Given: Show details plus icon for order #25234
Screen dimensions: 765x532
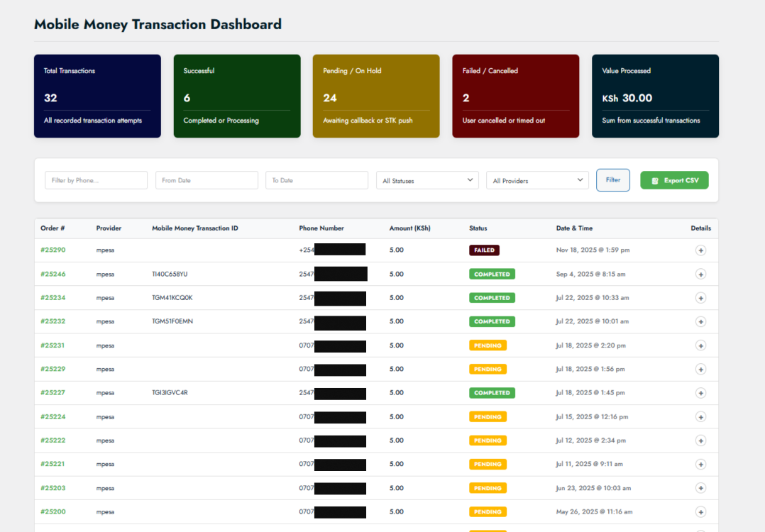Looking at the screenshot, I should pyautogui.click(x=700, y=298).
